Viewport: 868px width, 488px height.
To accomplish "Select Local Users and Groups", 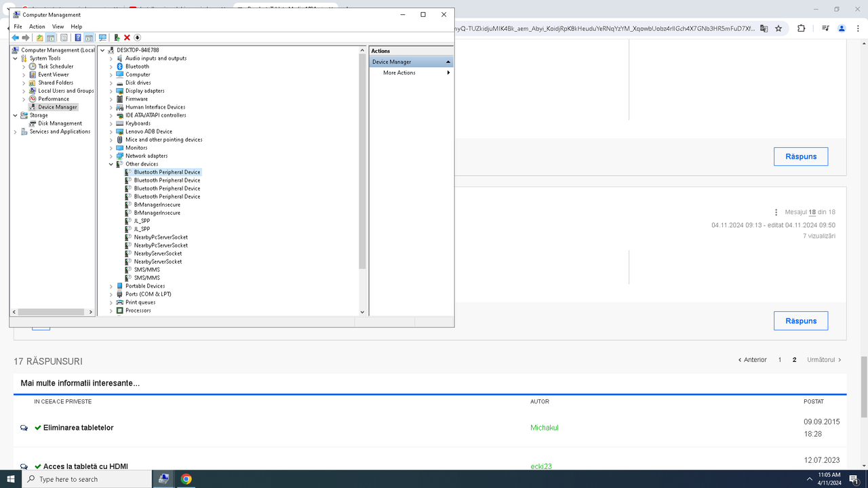I will click(x=66, y=91).
